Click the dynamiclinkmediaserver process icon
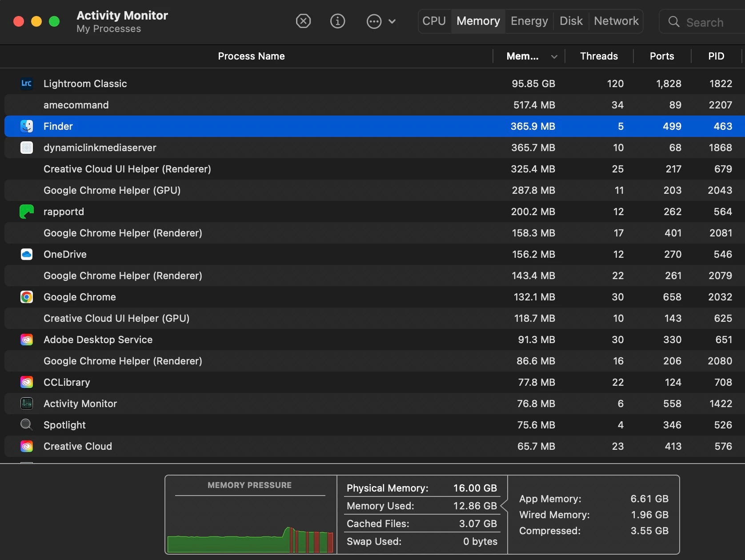Viewport: 745px width, 560px height. (x=27, y=148)
